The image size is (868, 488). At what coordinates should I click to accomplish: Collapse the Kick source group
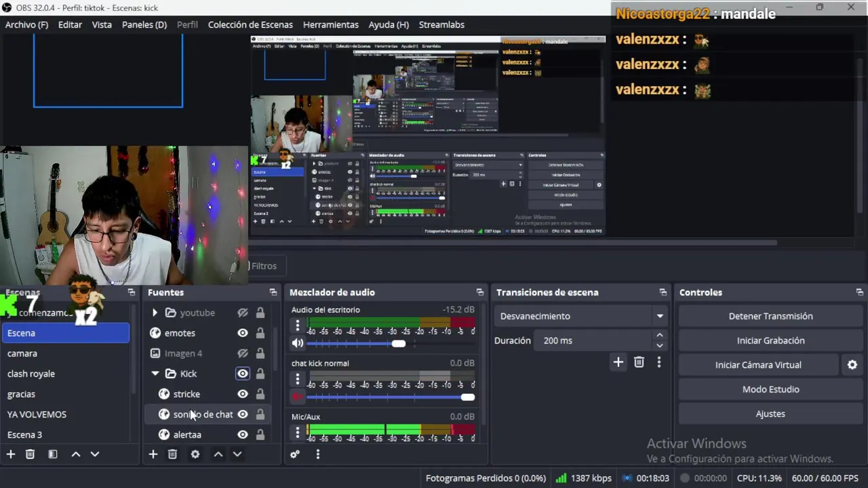tap(155, 373)
